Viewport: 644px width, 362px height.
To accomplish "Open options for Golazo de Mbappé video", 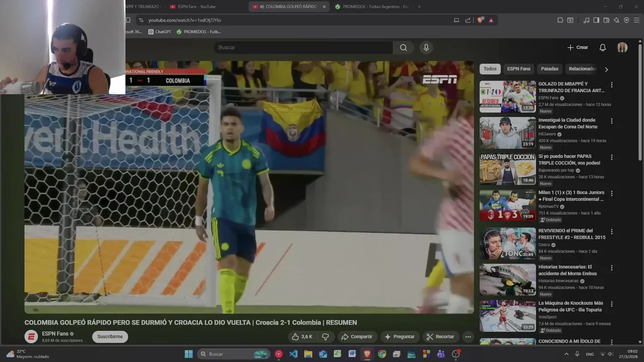I will 612,85.
